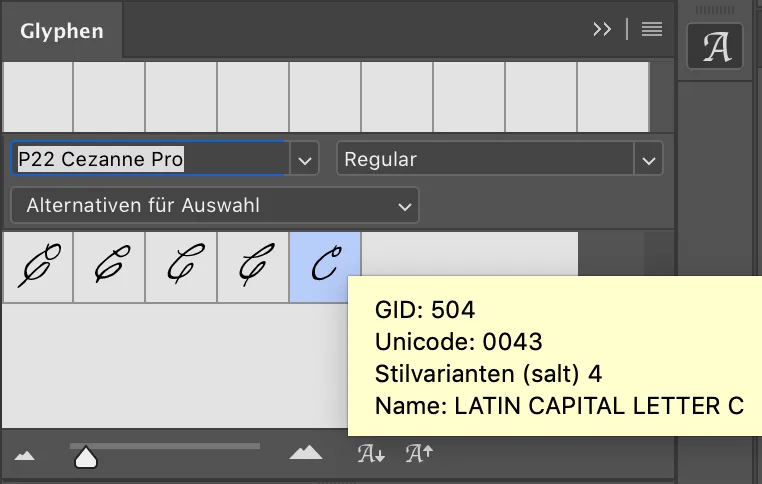Scale glyph up with A-up arrow icon
Viewport: 762px width, 484px height.
[x=419, y=453]
